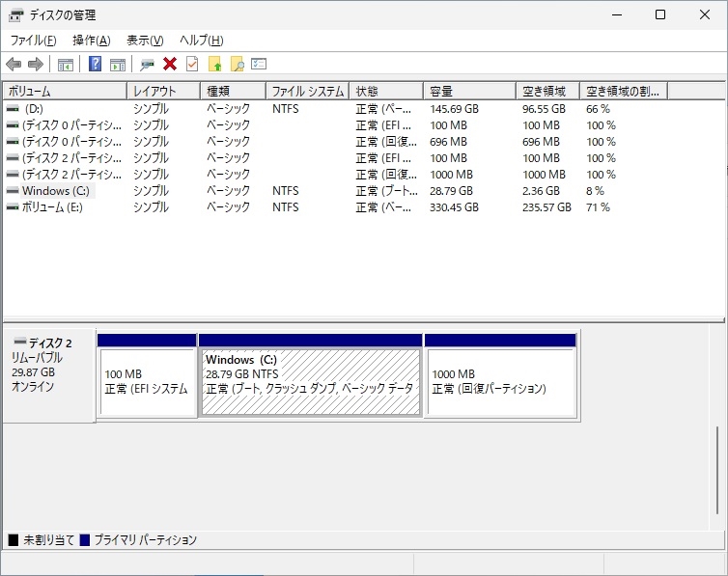Click the checkmark properties toolbar icon
This screenshot has width=728, height=576.
pos(192,64)
